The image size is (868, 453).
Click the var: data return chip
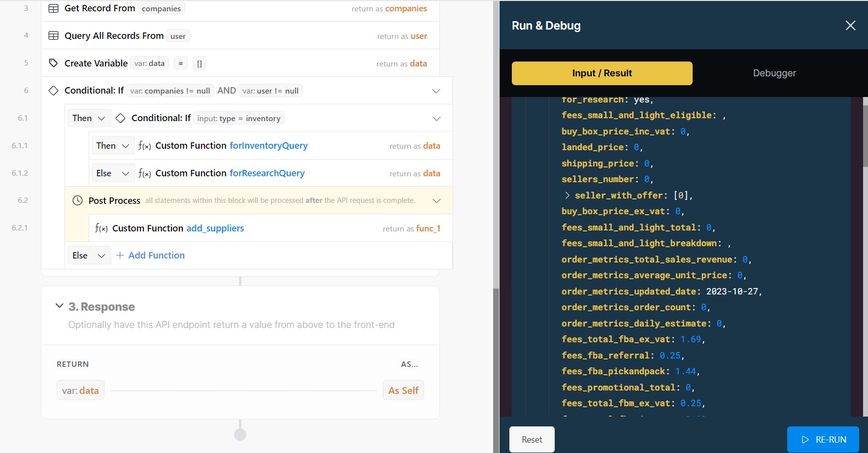click(80, 390)
